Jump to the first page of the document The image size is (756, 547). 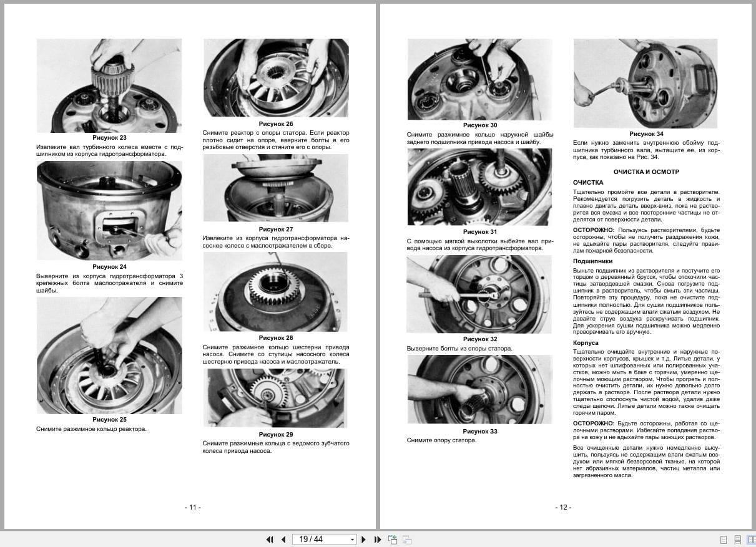pyautogui.click(x=270, y=539)
